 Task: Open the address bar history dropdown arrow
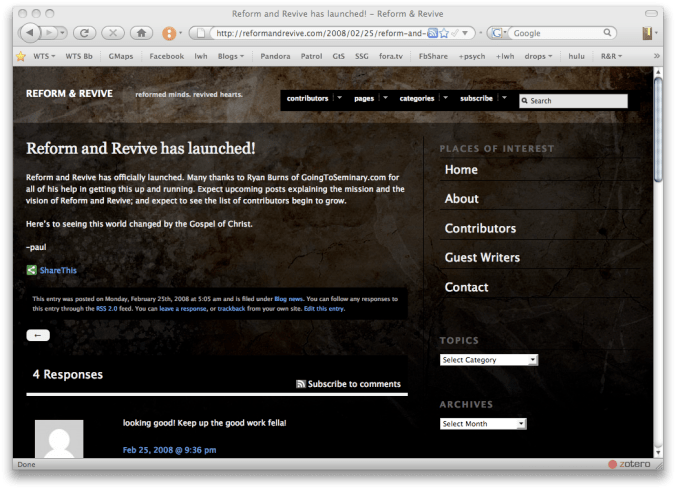[465, 33]
